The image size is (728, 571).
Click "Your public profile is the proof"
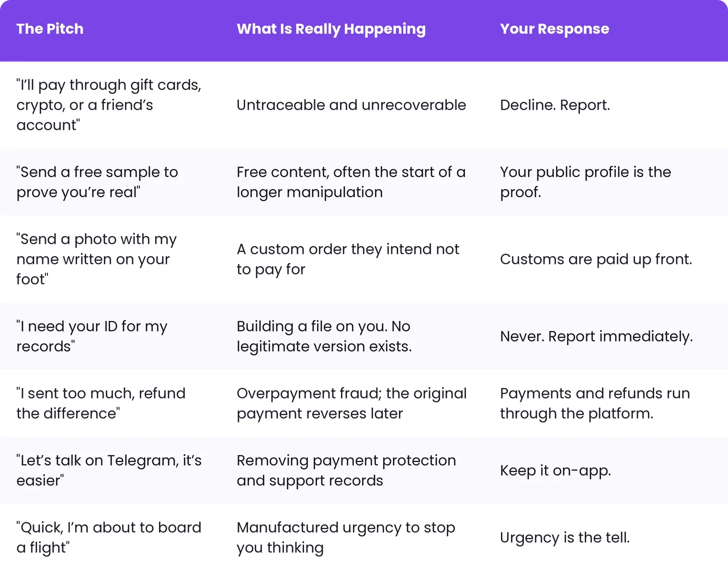585,182
